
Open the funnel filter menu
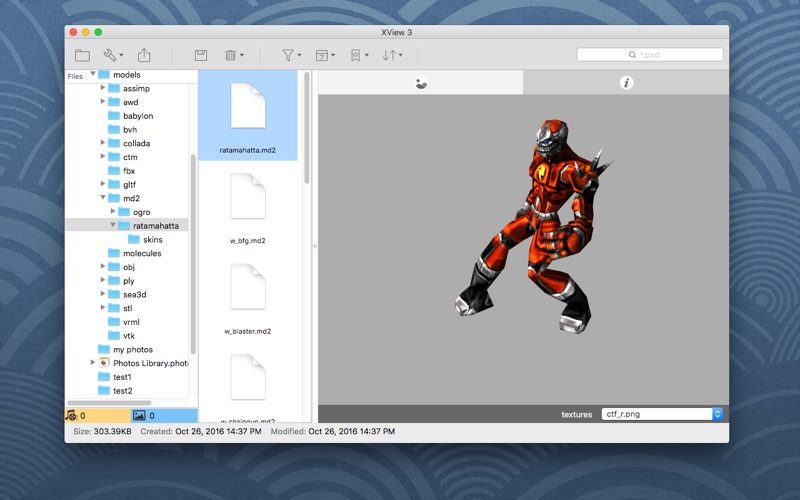point(291,55)
